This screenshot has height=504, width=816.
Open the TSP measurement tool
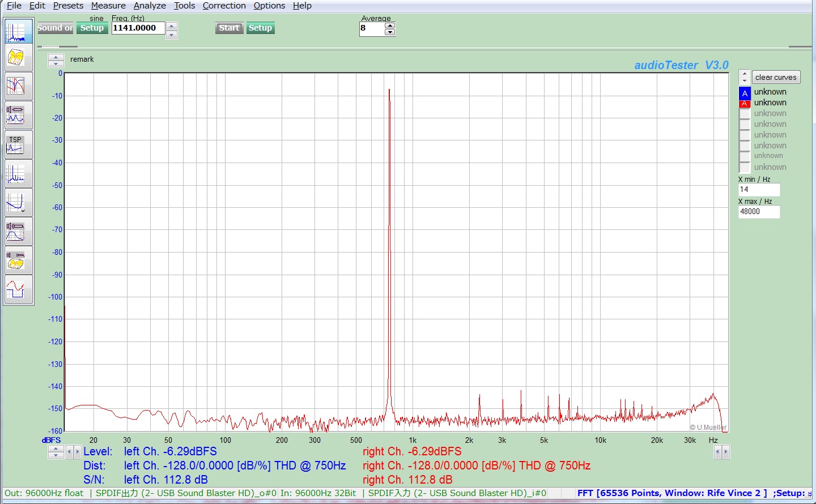(18, 144)
